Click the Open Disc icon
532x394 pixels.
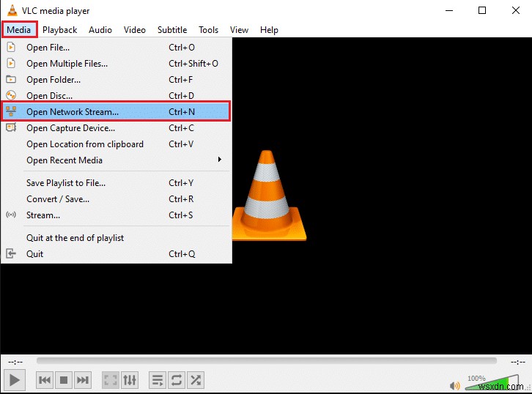[x=11, y=95]
